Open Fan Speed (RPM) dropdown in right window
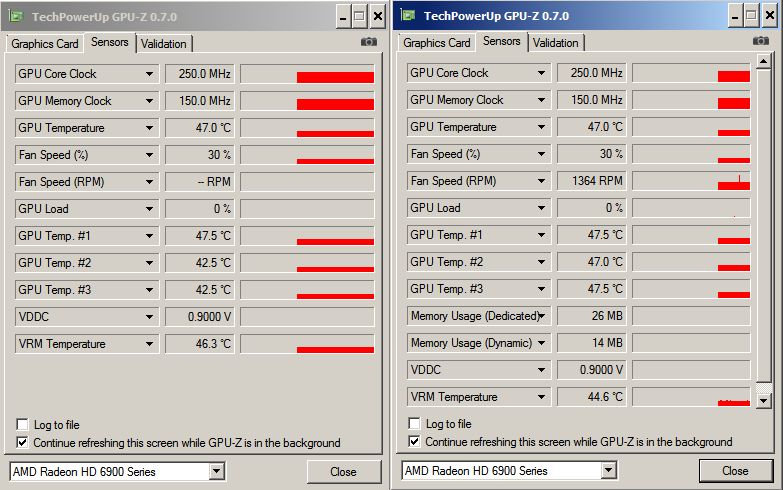This screenshot has height=490, width=783. click(541, 181)
